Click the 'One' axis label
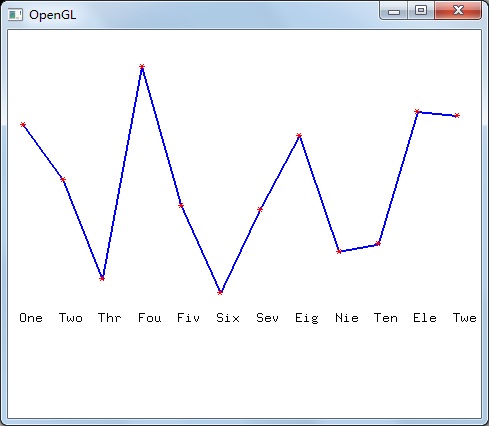 tap(31, 318)
